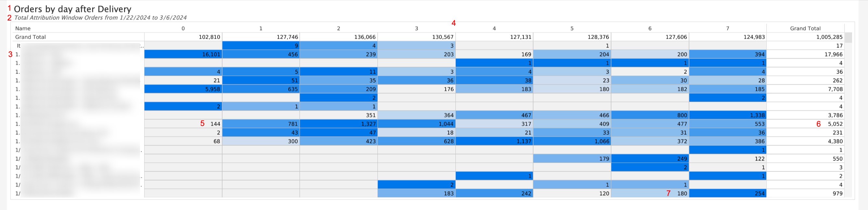Select the 144 cell
The width and height of the screenshot is (868, 210).
click(183, 124)
